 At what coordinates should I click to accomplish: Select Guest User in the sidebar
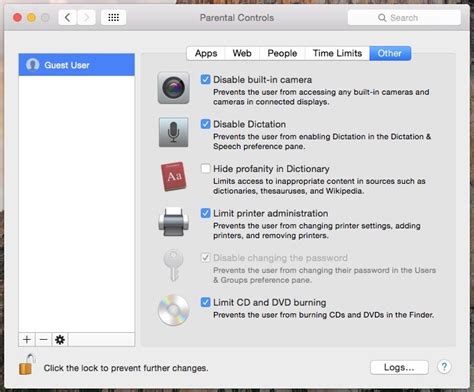click(x=77, y=65)
